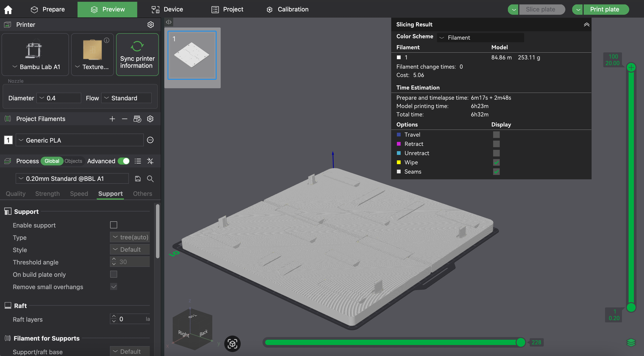Image resolution: width=644 pixels, height=356 pixels.
Task: Open nozzle Flow dropdown
Action: [126, 98]
